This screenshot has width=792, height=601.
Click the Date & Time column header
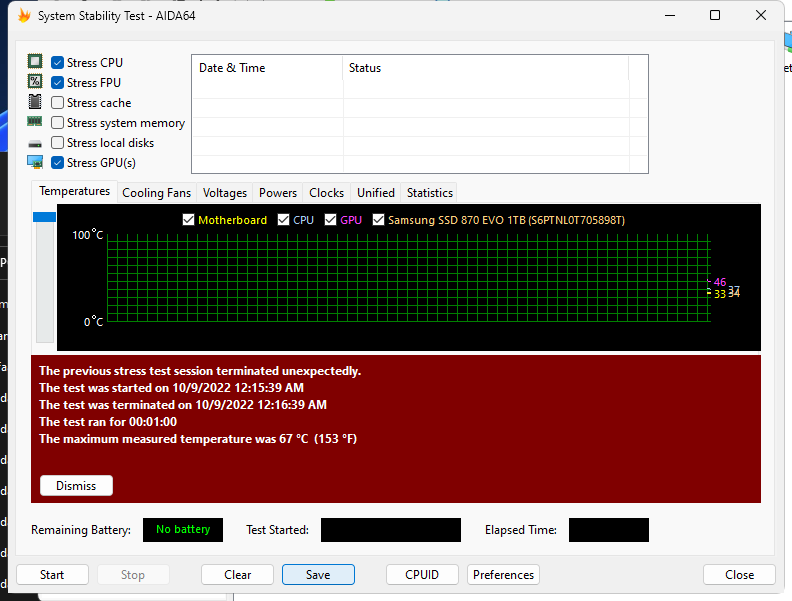tap(267, 68)
